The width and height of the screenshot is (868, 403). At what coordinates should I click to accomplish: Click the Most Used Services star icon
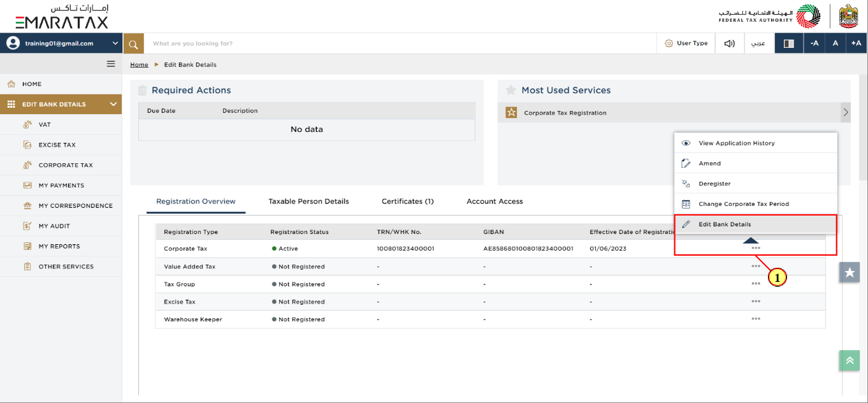pos(510,91)
